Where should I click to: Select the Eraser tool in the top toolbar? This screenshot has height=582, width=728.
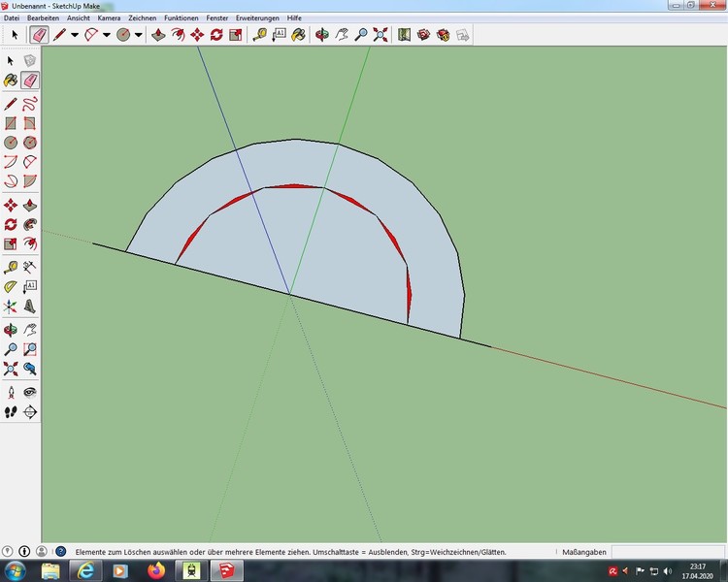coord(39,34)
